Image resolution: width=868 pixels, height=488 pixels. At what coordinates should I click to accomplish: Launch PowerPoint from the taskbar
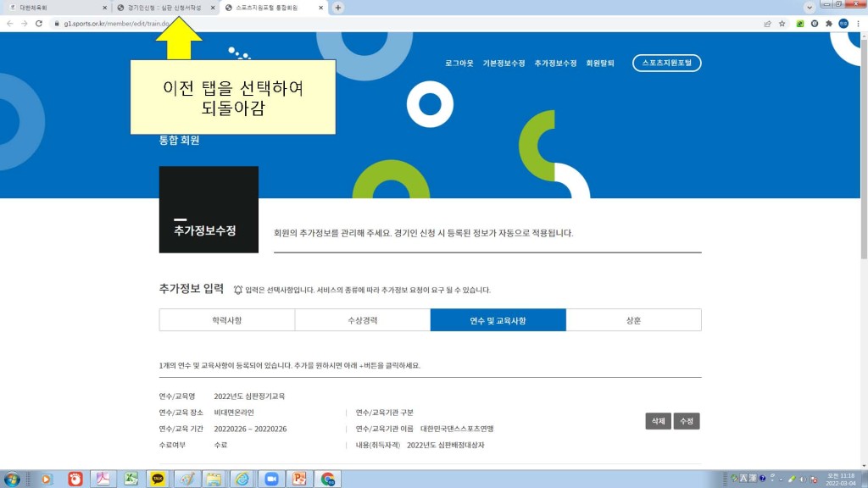(x=299, y=479)
